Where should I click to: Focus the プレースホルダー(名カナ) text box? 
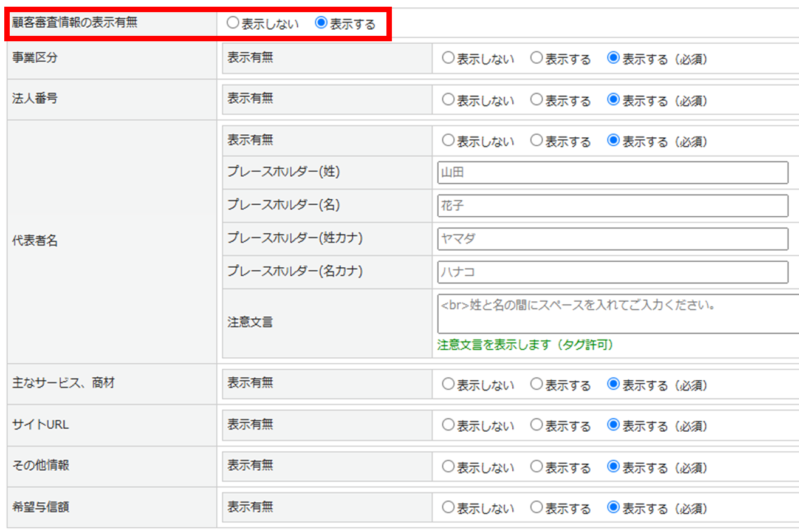click(x=612, y=272)
